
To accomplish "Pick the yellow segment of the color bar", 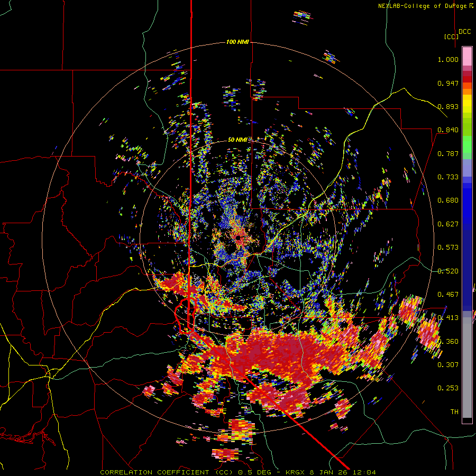I will tap(467, 104).
